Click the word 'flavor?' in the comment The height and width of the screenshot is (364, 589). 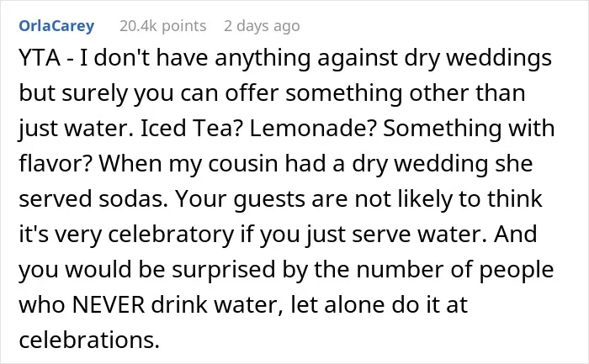[54, 164]
